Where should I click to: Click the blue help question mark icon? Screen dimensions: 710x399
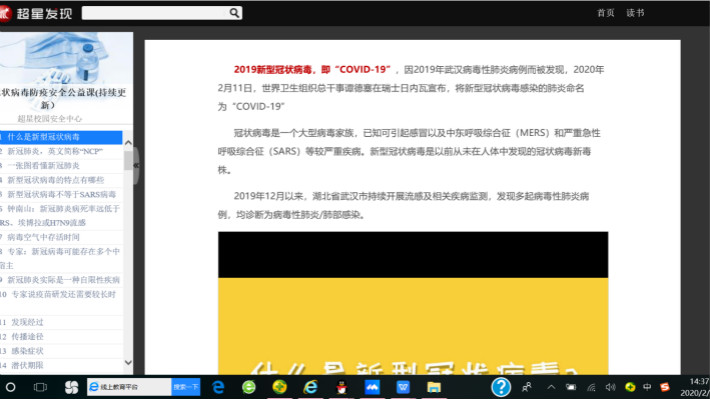point(501,387)
